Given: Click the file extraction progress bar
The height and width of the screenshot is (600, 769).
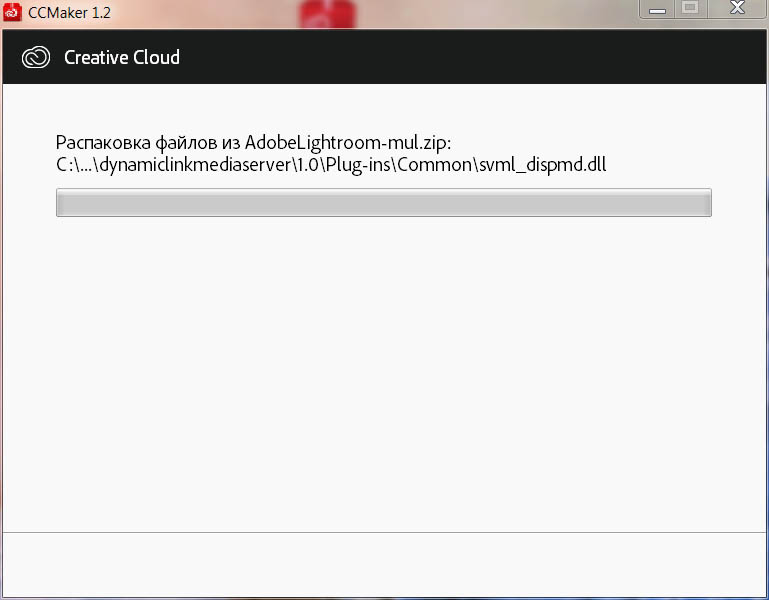Looking at the screenshot, I should (x=383, y=203).
